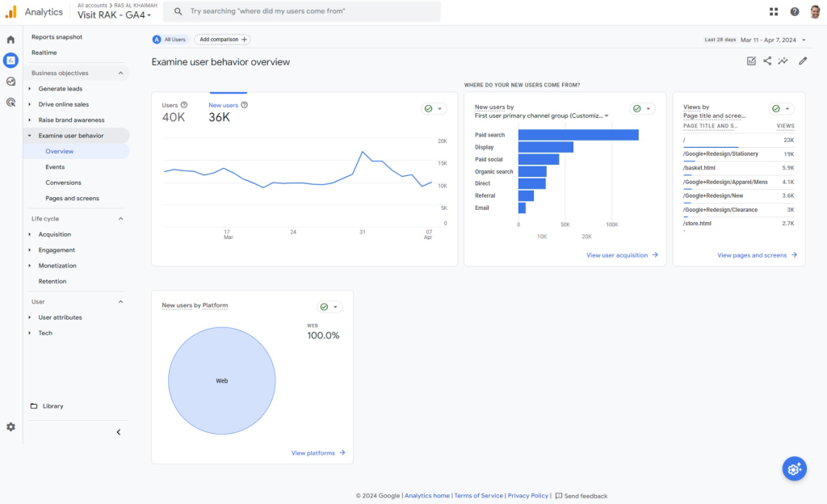Screen dimensions: 827x504
Task: Open the Visit RAK - GA4 property selector
Action: click(115, 15)
